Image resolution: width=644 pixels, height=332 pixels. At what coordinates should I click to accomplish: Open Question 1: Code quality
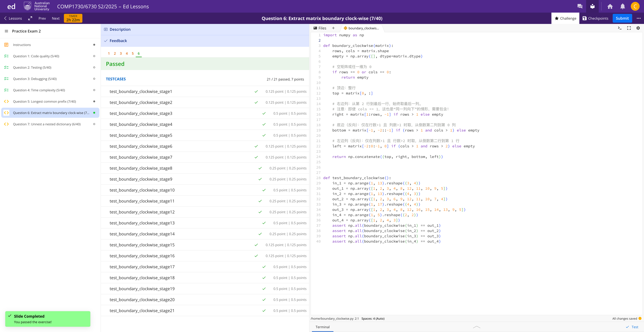pos(50,56)
